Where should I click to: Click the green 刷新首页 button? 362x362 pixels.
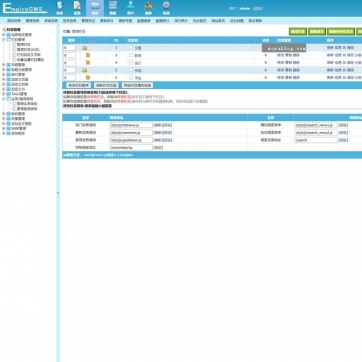tap(317, 32)
